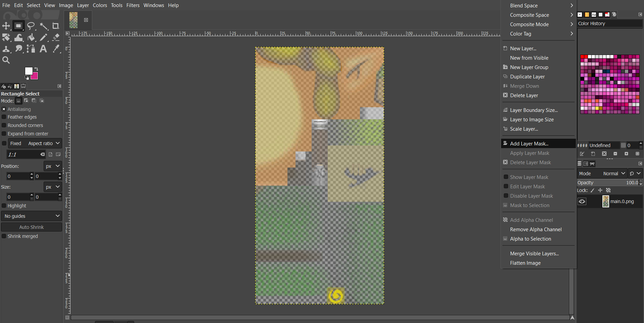Select the Bucket Fill tool

click(x=31, y=38)
